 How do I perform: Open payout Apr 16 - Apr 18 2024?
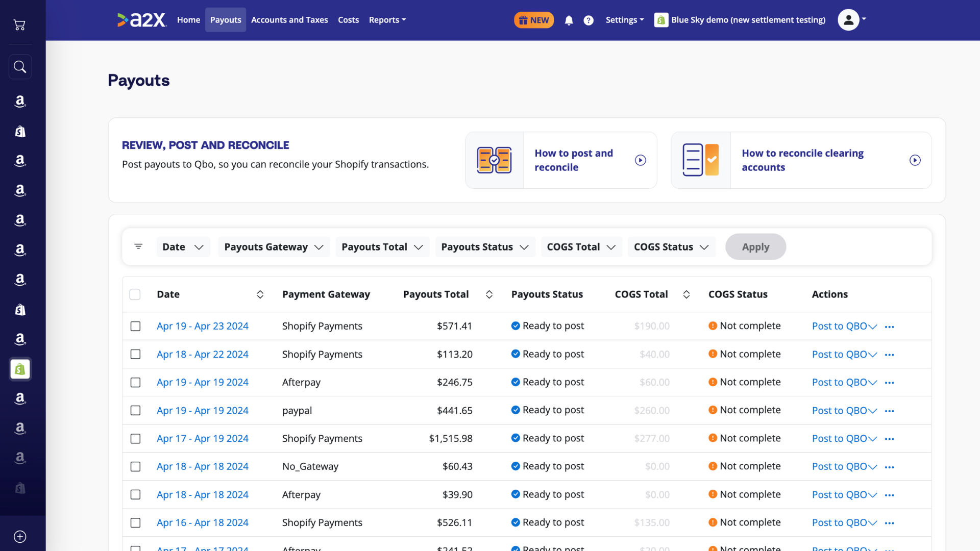pyautogui.click(x=203, y=522)
